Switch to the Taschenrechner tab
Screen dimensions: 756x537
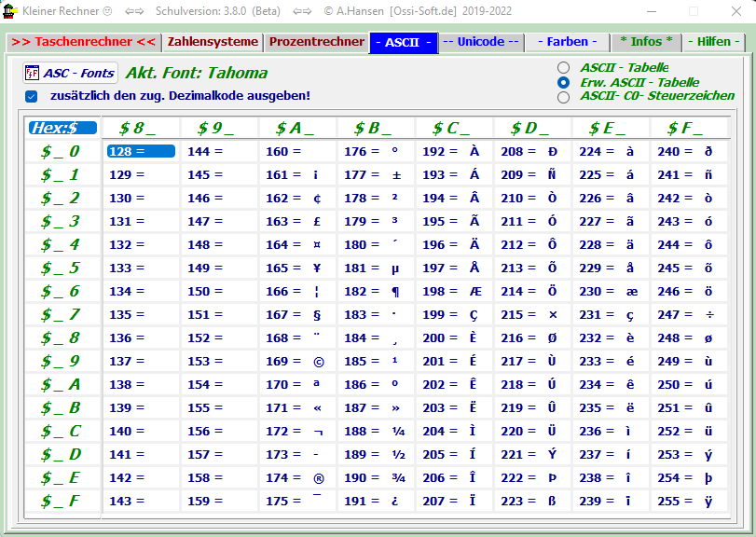(83, 42)
